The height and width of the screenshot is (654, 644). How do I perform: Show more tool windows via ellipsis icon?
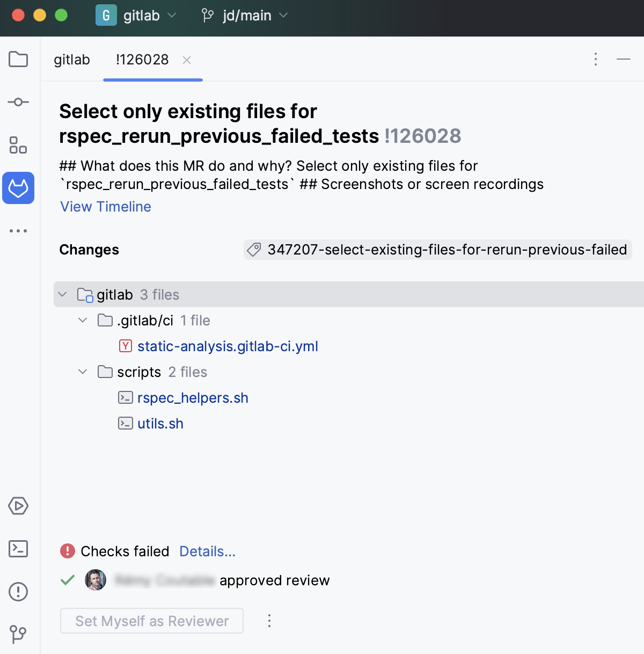(18, 230)
